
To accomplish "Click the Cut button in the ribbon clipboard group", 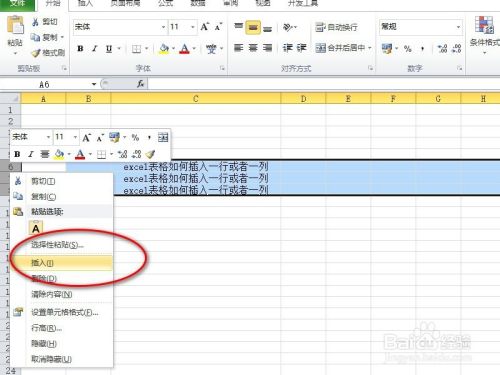I will tap(45, 22).
